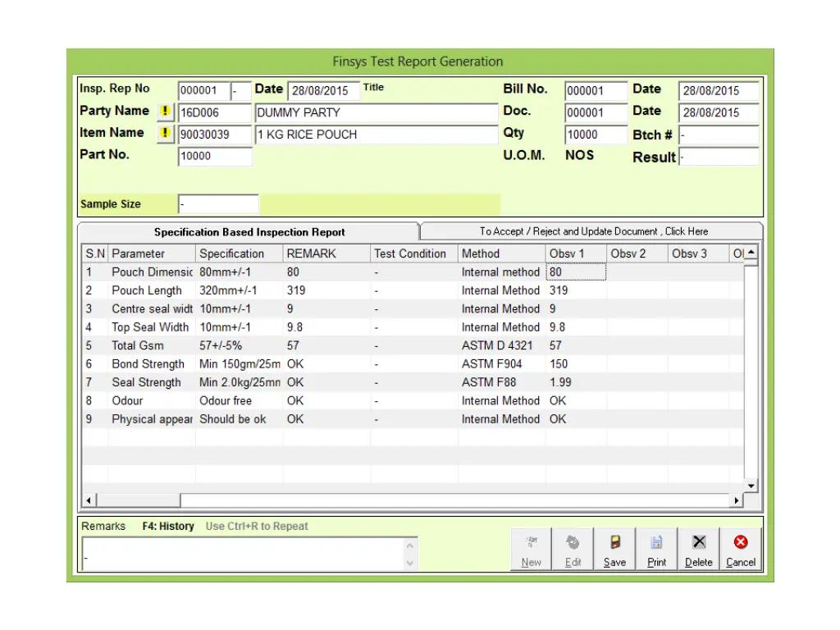This screenshot has height=630, width=840.
Task: Click the Part No. input field
Action: click(214, 156)
